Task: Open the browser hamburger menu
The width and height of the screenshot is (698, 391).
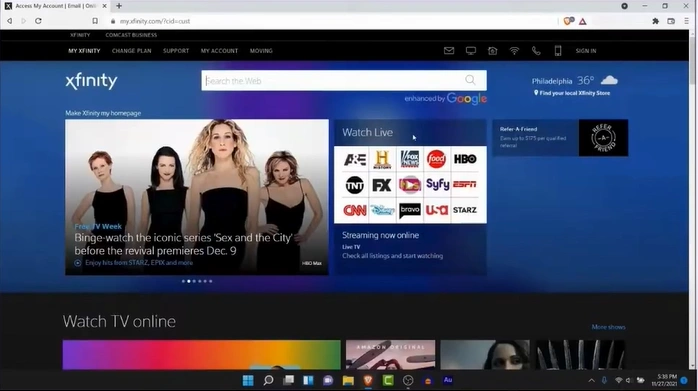Action: tap(686, 21)
